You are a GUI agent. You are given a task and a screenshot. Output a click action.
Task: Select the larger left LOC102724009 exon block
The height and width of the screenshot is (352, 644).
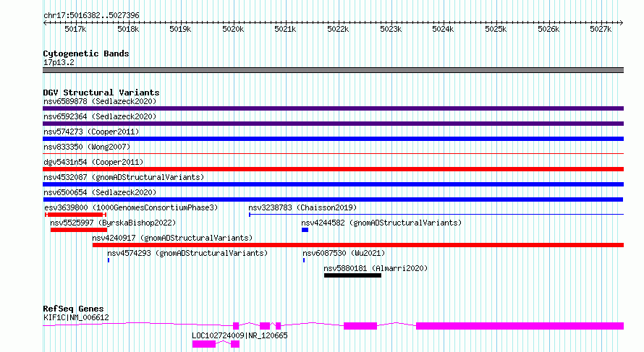[204, 344]
